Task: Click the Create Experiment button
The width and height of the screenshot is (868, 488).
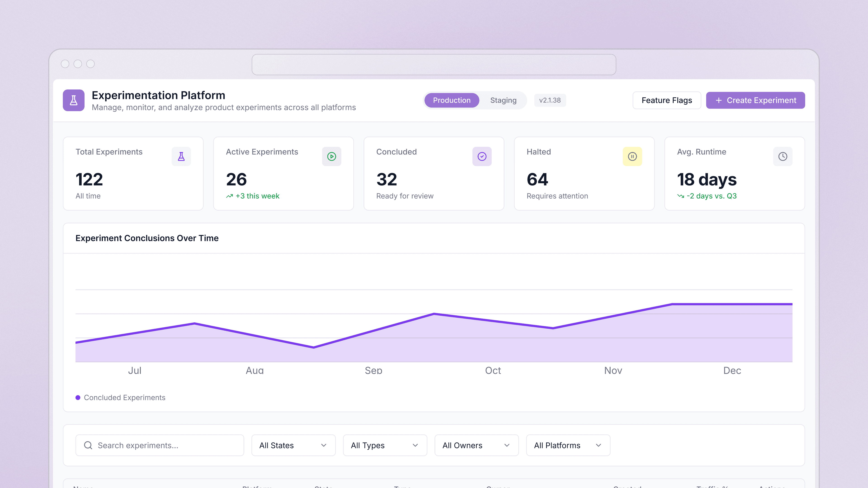Action: (755, 100)
